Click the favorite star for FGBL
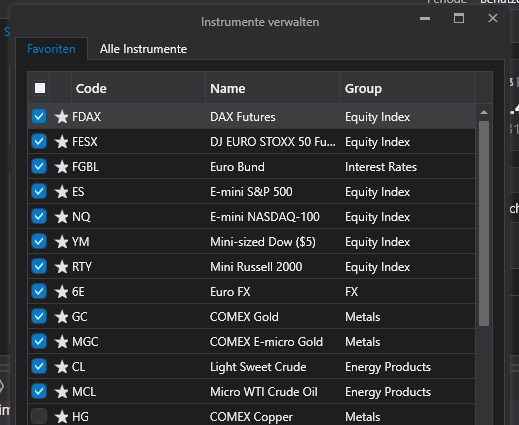The width and height of the screenshot is (519, 425). (x=62, y=167)
